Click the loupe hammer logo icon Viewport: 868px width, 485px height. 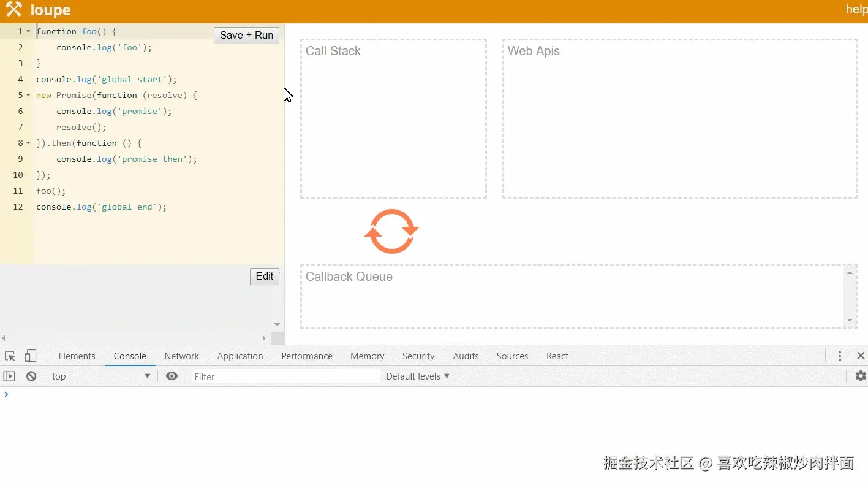[x=13, y=9]
